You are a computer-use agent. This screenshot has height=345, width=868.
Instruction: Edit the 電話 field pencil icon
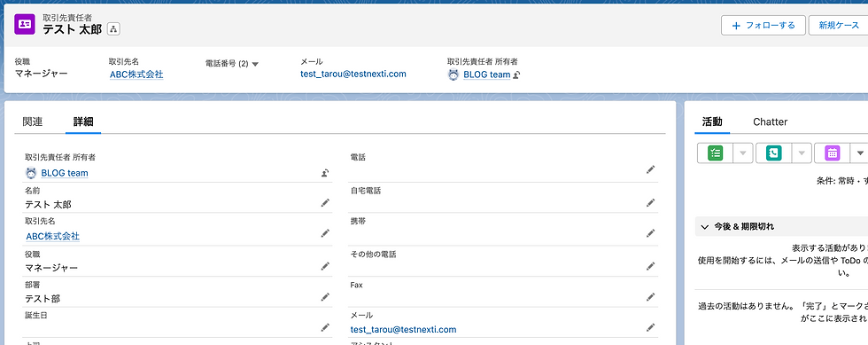(x=650, y=170)
